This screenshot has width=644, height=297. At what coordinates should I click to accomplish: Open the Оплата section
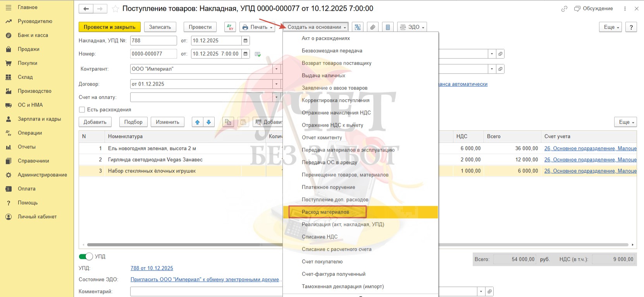click(26, 189)
